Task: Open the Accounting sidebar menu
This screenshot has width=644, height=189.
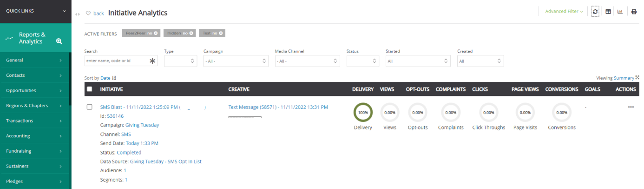Action: [34, 136]
